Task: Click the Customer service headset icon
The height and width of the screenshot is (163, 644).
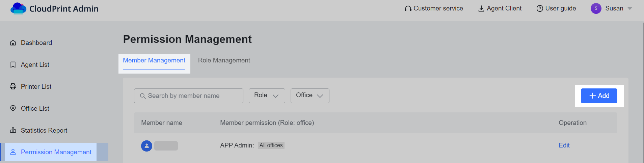Action: [x=408, y=8]
